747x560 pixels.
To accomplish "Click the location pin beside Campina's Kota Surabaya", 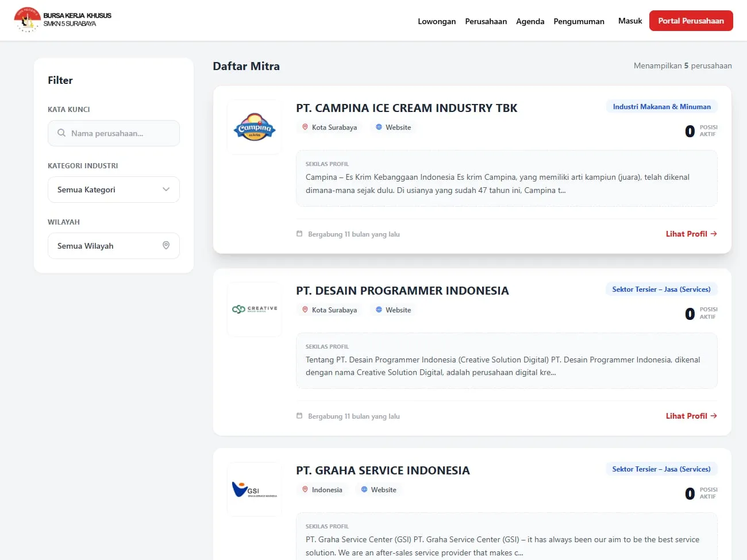I will tap(305, 128).
